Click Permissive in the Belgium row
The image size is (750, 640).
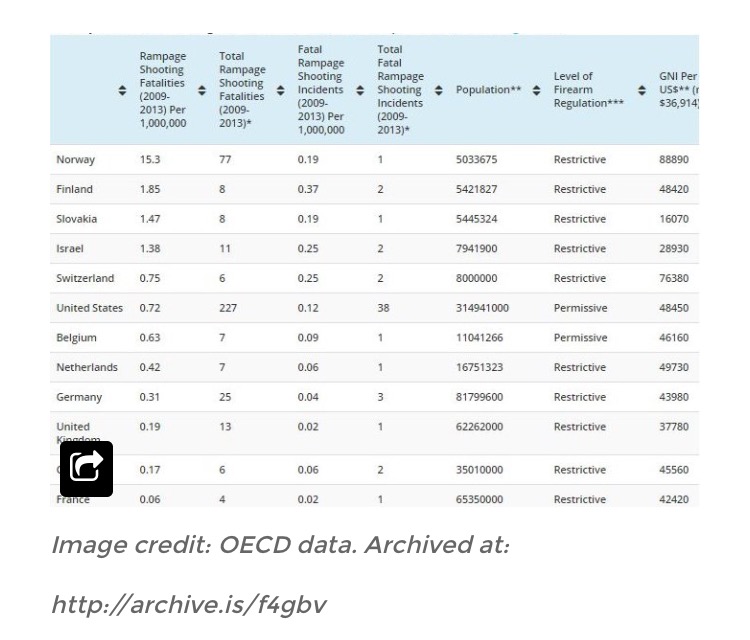(580, 338)
